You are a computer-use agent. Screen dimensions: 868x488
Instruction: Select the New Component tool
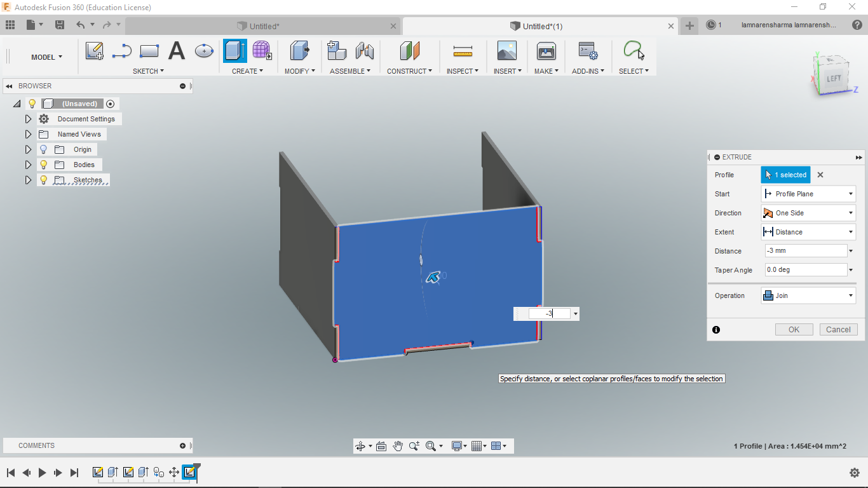[337, 51]
